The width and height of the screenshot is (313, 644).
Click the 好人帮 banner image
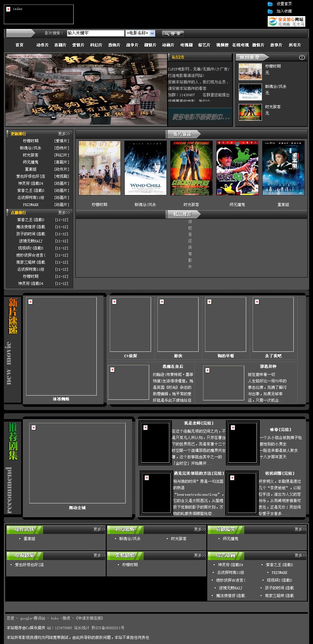(86, 89)
